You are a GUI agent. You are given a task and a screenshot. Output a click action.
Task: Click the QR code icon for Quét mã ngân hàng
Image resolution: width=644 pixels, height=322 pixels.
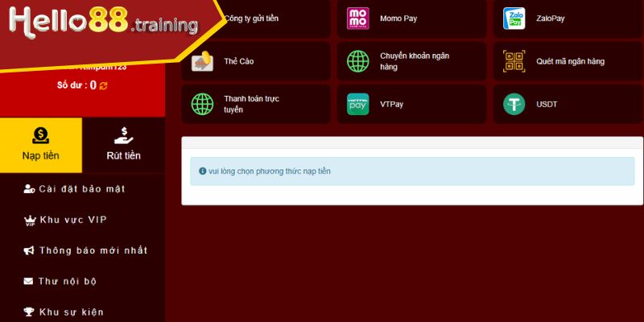(x=514, y=61)
